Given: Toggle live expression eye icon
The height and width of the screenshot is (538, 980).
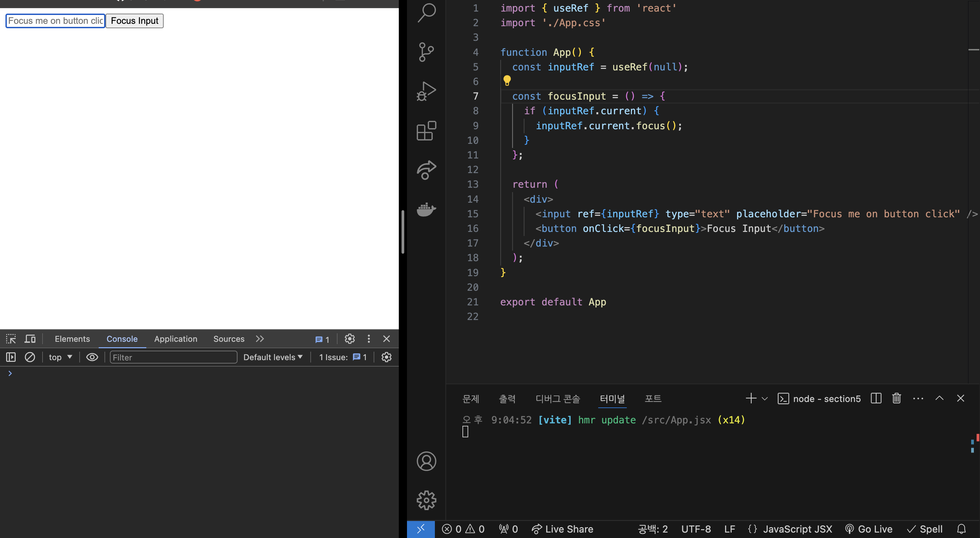Looking at the screenshot, I should pyautogui.click(x=92, y=357).
